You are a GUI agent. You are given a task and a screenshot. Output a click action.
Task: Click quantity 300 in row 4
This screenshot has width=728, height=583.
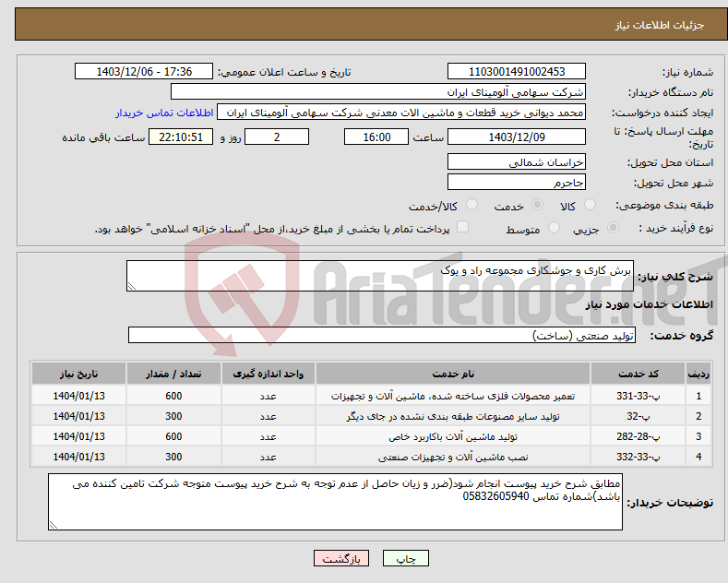[173, 457]
